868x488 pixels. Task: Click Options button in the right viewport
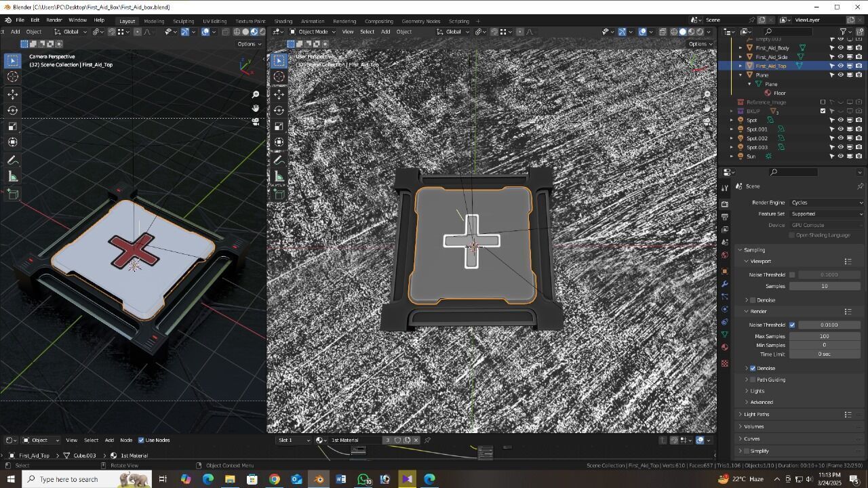(x=700, y=44)
